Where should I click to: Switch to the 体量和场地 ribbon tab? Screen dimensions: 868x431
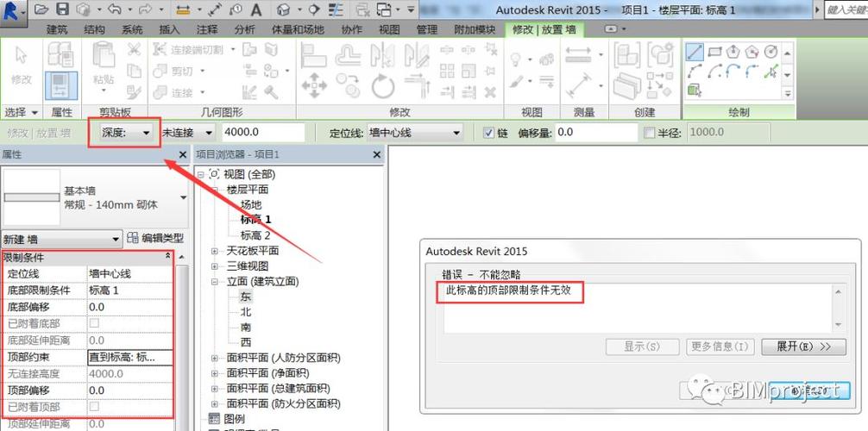pos(298,30)
